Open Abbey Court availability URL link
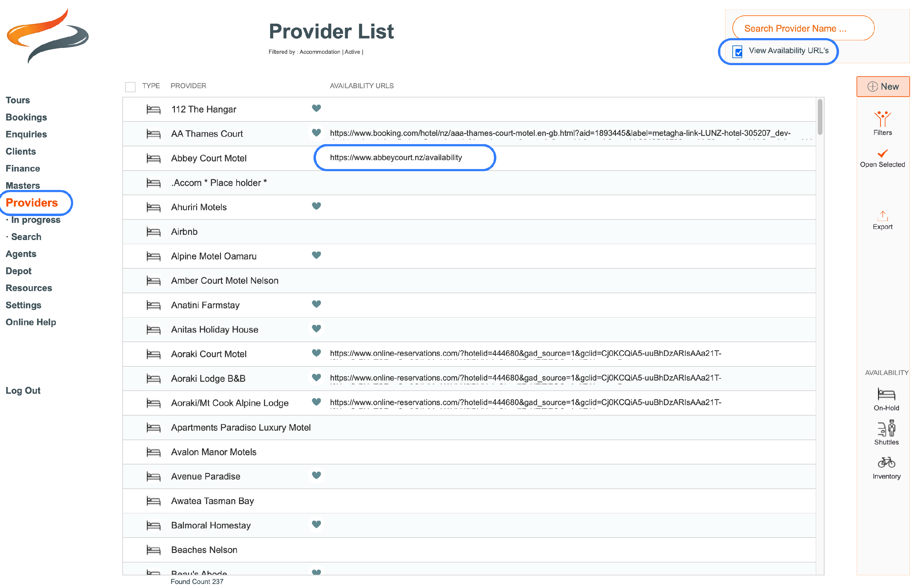Viewport: 922px width, 588px height. coord(396,158)
